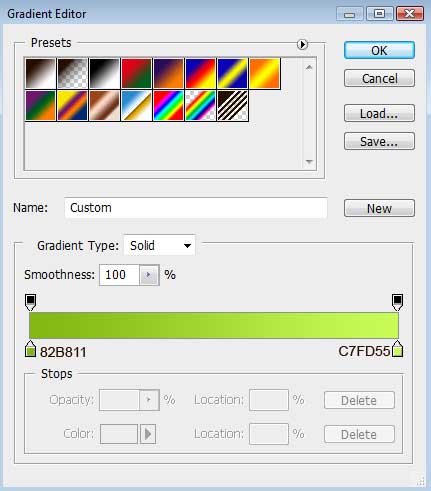Screen dimensions: 431x491
Task: Click the Load... button
Action: [379, 113]
